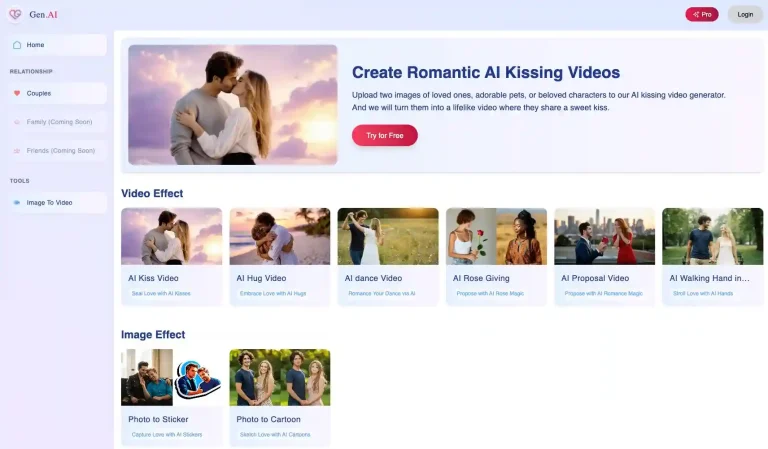Click the Gen.AI heart logo icon

tap(17, 14)
